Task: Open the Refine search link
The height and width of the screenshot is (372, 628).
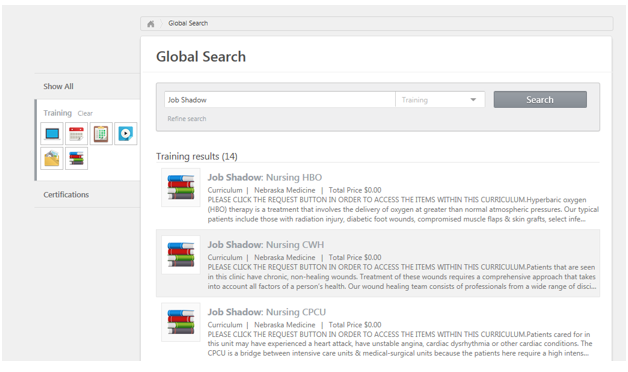Action: click(x=187, y=119)
